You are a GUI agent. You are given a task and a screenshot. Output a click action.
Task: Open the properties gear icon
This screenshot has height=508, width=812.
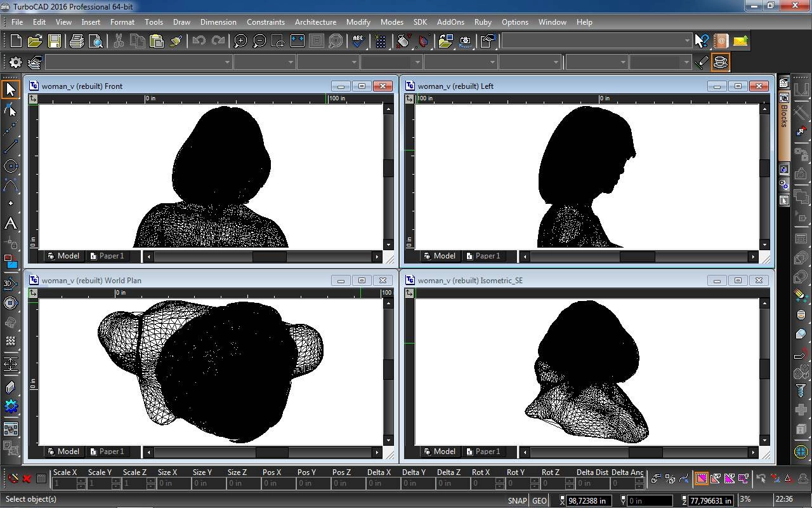[15, 62]
